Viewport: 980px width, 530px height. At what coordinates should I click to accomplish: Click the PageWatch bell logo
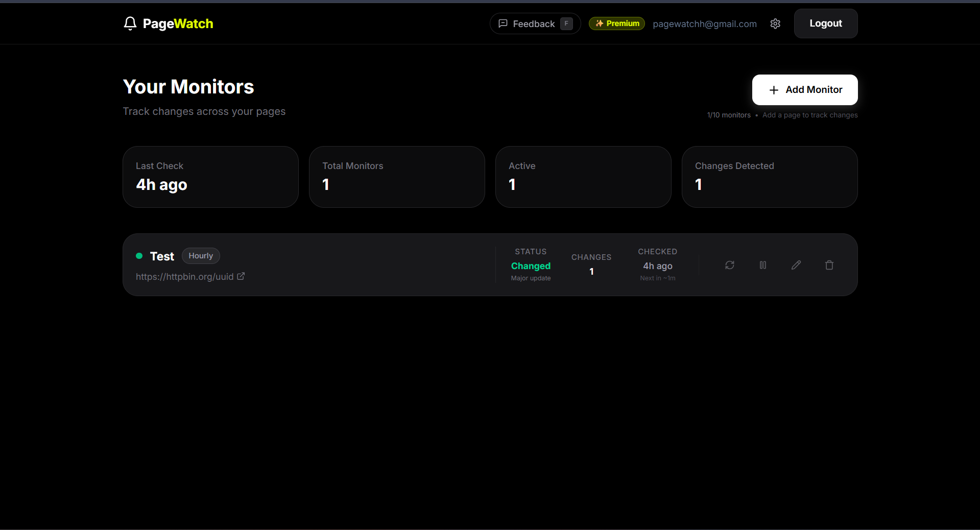pos(130,23)
